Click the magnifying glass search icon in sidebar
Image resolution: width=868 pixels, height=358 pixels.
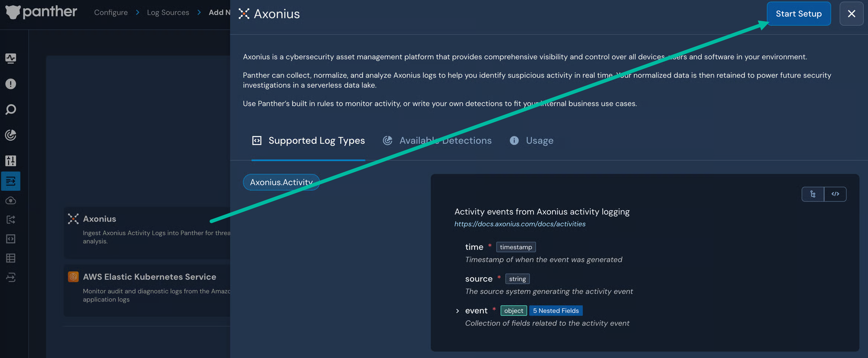tap(10, 110)
